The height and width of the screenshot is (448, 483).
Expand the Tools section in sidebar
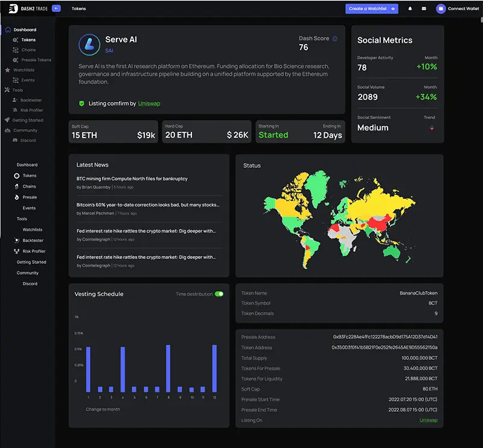click(x=14, y=90)
